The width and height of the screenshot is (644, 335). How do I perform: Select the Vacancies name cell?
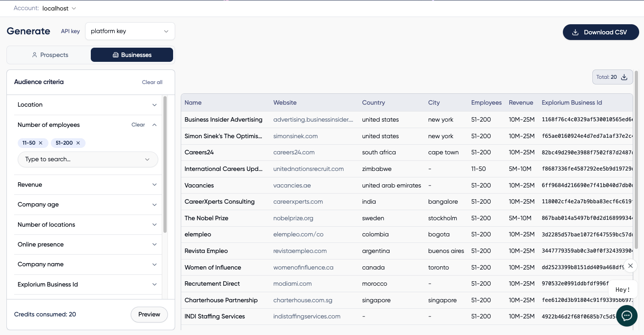point(199,185)
